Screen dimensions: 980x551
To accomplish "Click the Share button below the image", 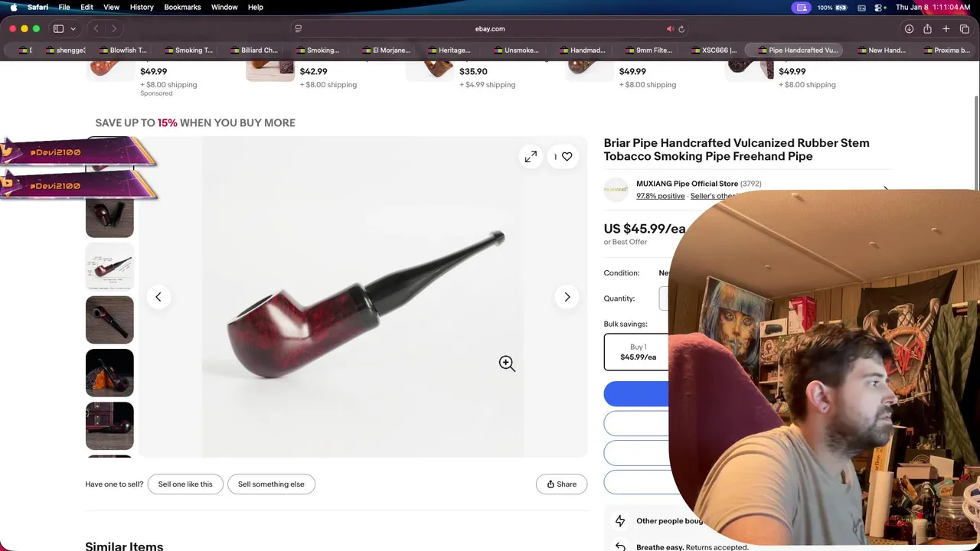I will 561,484.
